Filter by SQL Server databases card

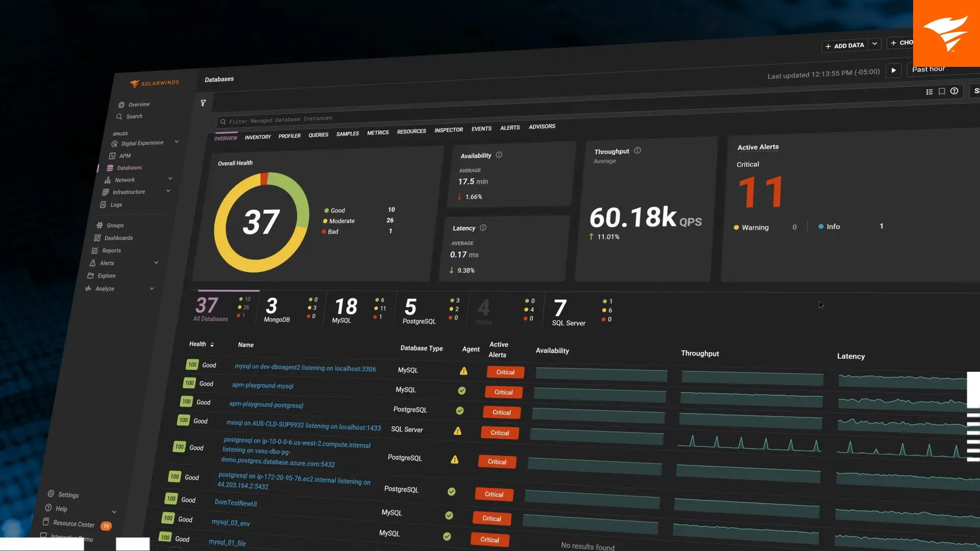tap(582, 311)
